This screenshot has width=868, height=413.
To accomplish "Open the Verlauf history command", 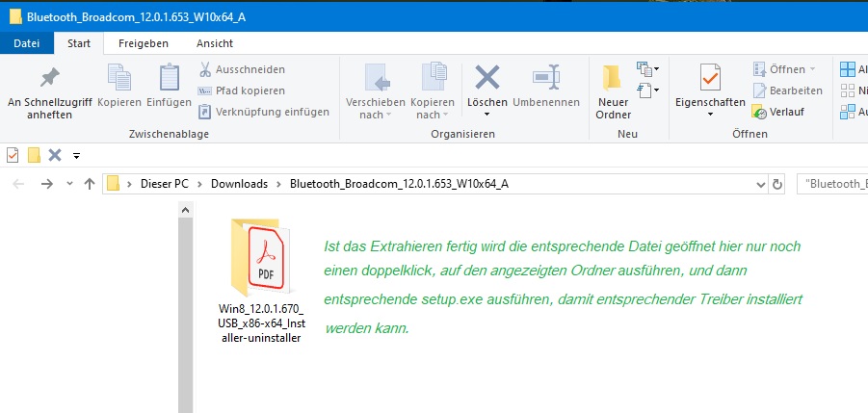I will tap(778, 112).
